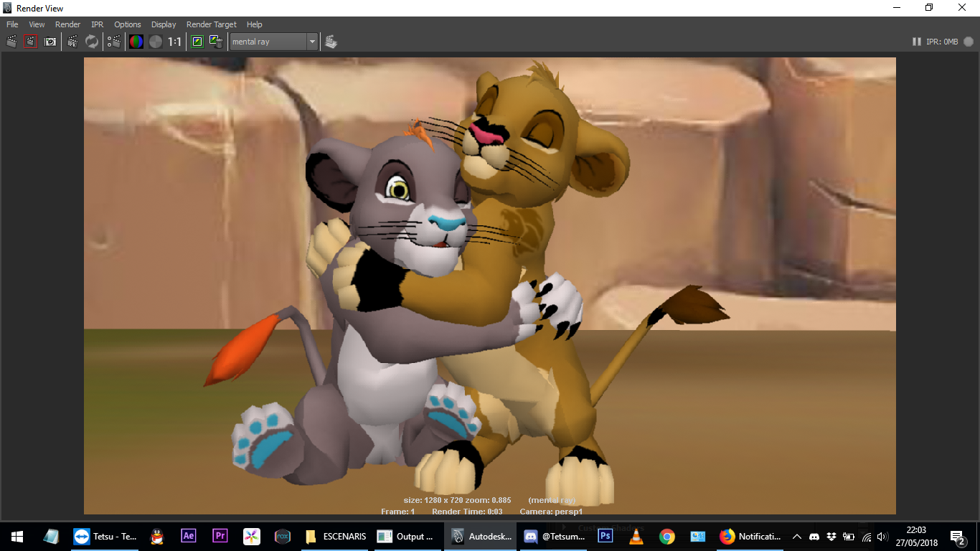Click the rendered lion cubs image
The height and width of the screenshot is (551, 980).
(490, 286)
